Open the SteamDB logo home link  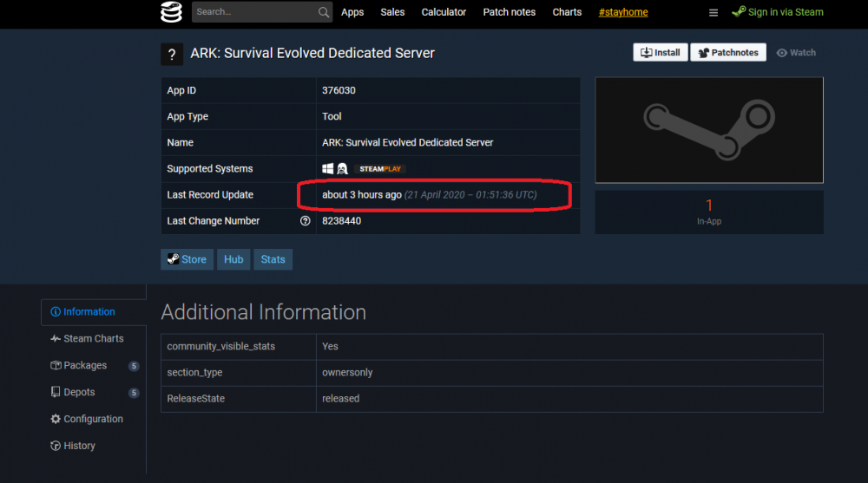click(171, 12)
